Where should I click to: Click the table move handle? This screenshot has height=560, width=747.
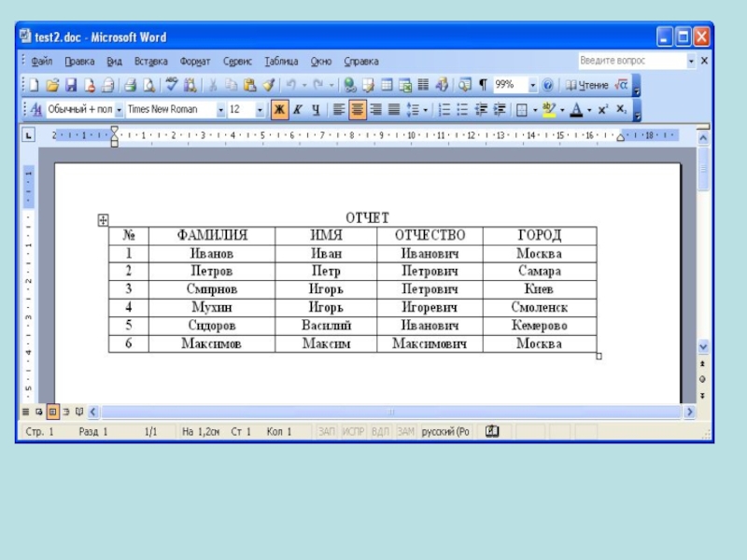click(103, 220)
